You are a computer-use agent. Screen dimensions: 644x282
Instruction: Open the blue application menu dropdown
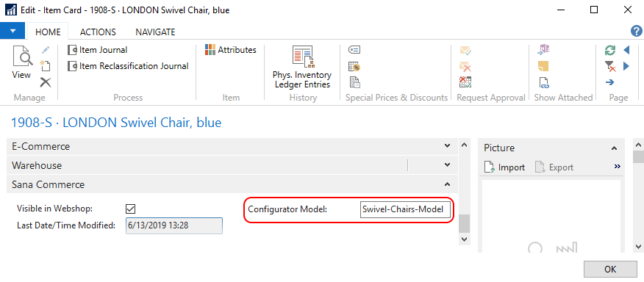[12, 31]
